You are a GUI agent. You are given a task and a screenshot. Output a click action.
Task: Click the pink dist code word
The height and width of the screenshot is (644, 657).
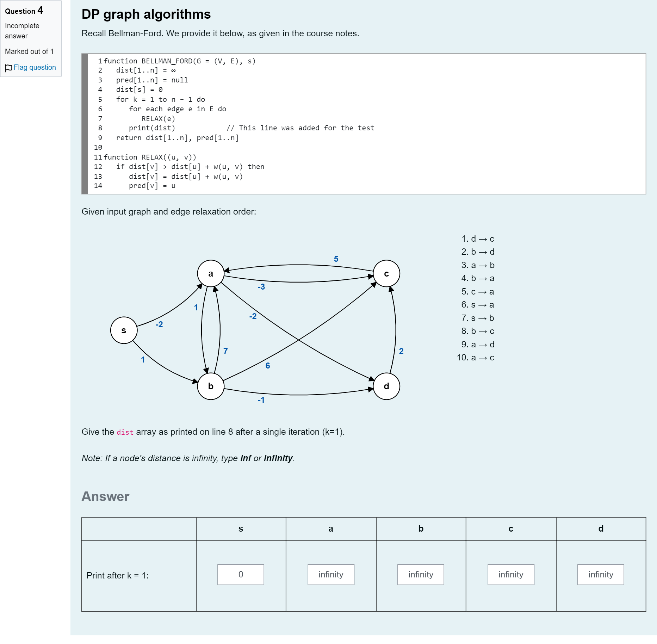click(125, 432)
